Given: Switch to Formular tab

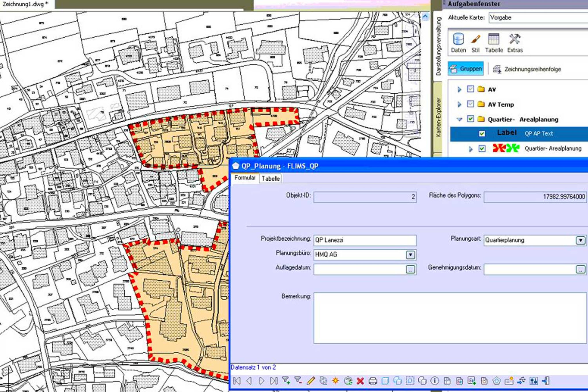Looking at the screenshot, I should coord(245,178).
